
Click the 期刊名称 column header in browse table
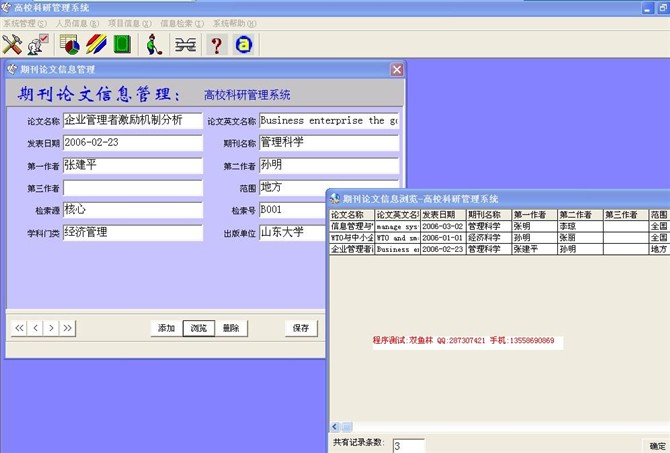[488, 215]
